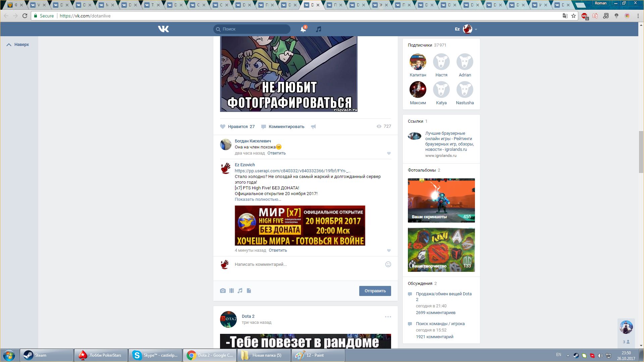Open VK notifications bell

pos(303,29)
